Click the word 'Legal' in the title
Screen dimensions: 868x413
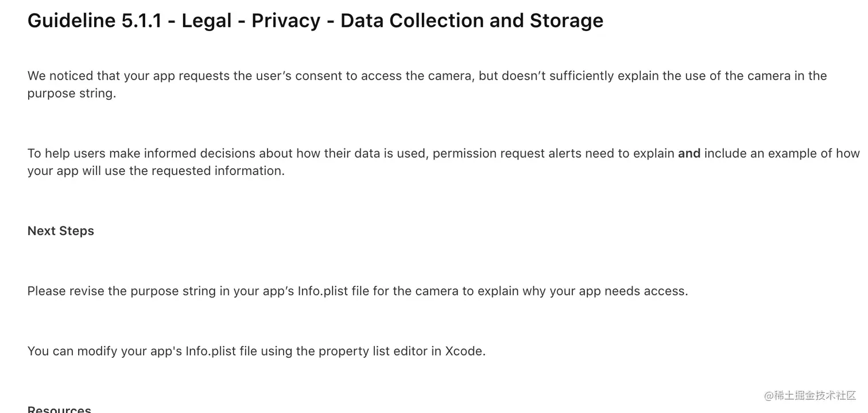point(207,21)
